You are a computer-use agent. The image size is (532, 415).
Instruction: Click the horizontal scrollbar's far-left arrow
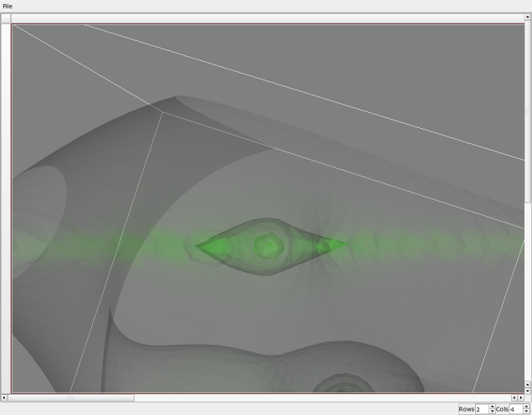4,397
